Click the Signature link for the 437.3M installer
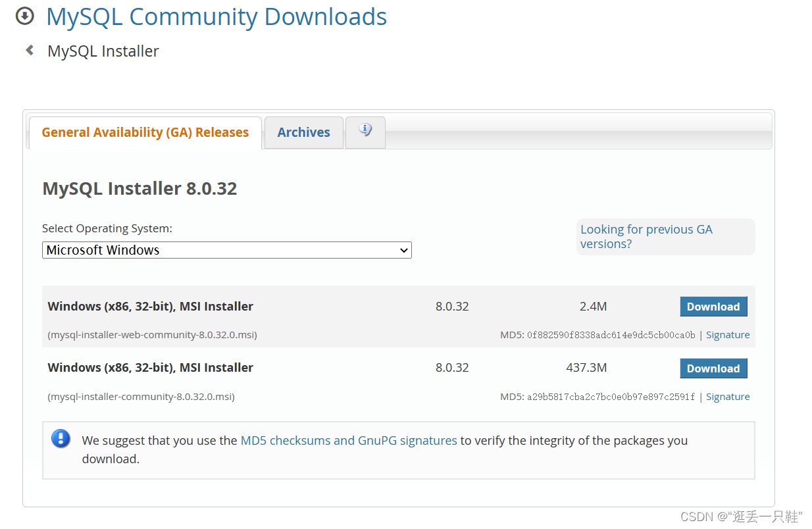Screen dimensions: 812x529 pos(728,396)
